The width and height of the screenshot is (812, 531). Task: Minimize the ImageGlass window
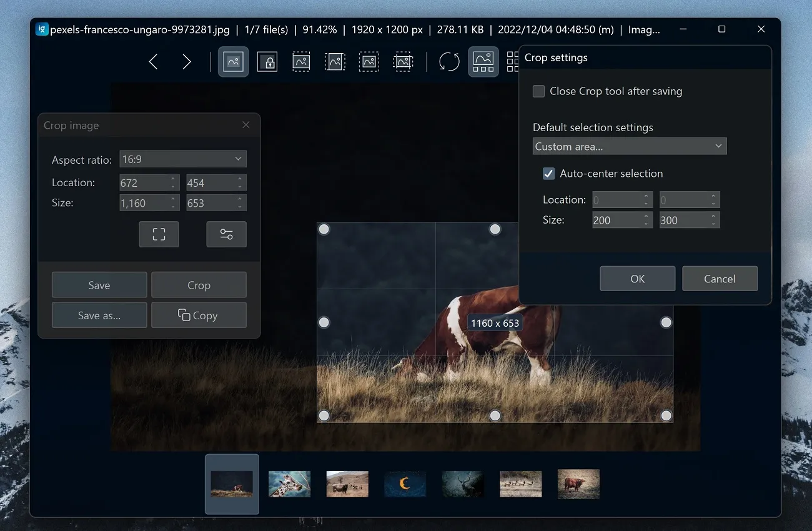tap(683, 29)
